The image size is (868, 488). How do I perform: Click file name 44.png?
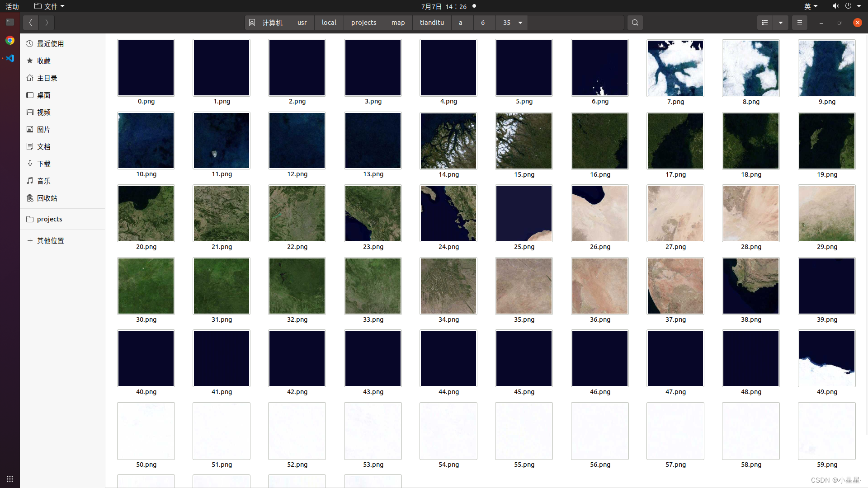(x=448, y=392)
